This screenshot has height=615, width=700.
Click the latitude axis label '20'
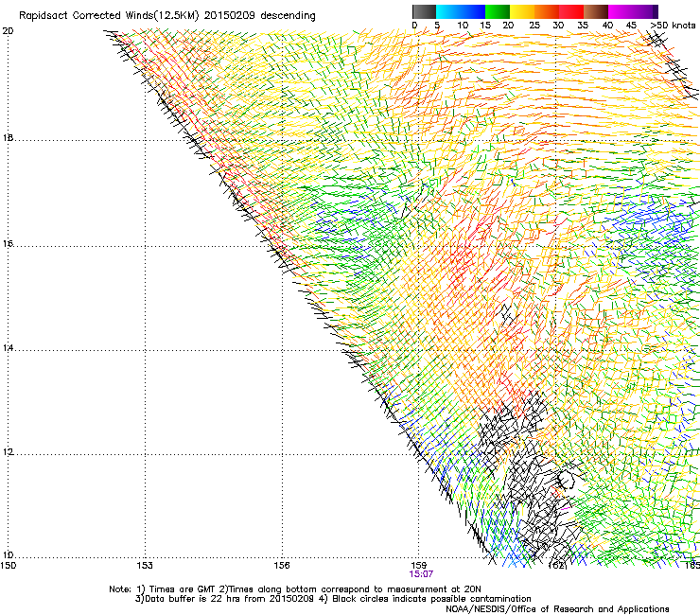(8, 31)
